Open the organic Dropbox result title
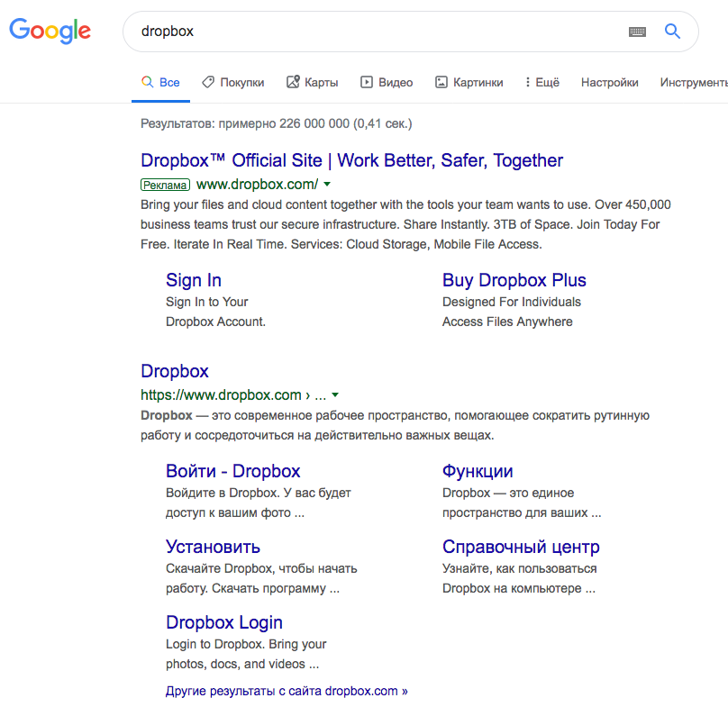 [x=175, y=371]
